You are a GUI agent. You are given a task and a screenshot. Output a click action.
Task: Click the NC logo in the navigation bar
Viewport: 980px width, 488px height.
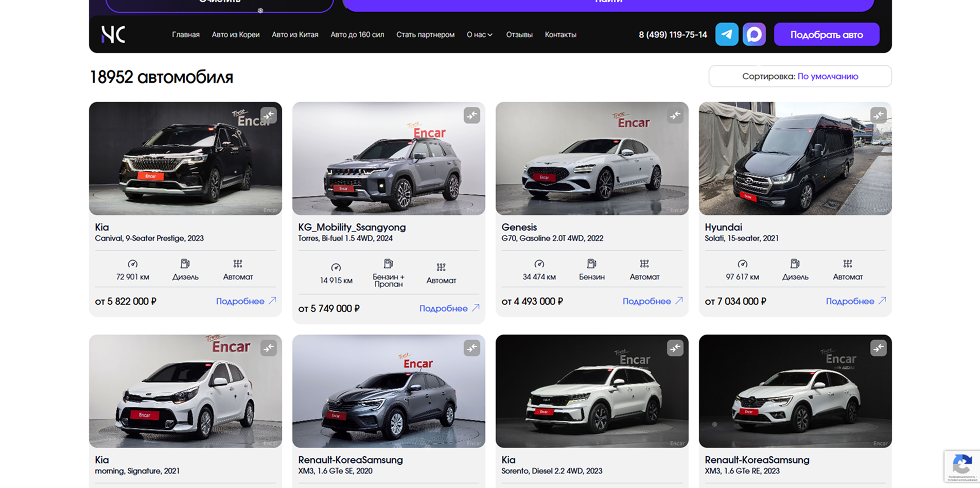[x=113, y=34]
